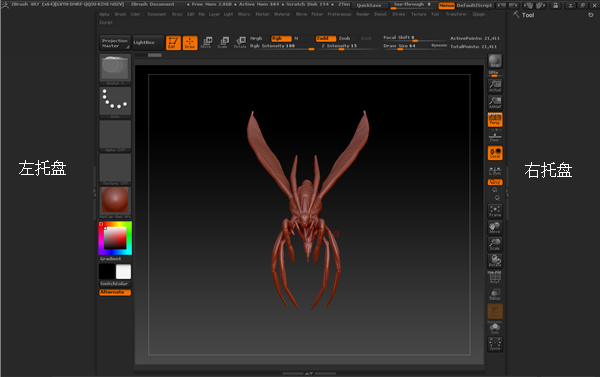
Task: Activate the Draw mode button
Action: pyautogui.click(x=190, y=42)
